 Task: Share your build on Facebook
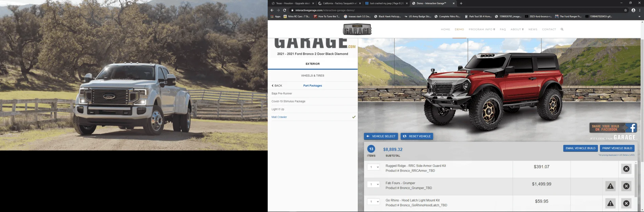coord(613,128)
